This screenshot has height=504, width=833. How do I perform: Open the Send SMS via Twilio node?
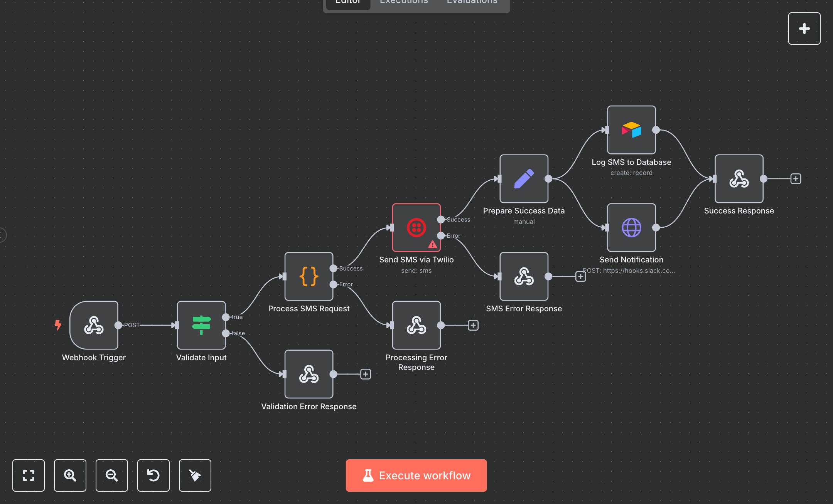(416, 227)
